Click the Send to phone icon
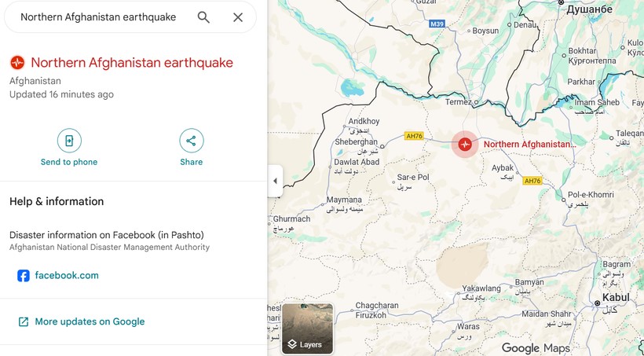Viewport: 644px width, 356px height. point(69,141)
